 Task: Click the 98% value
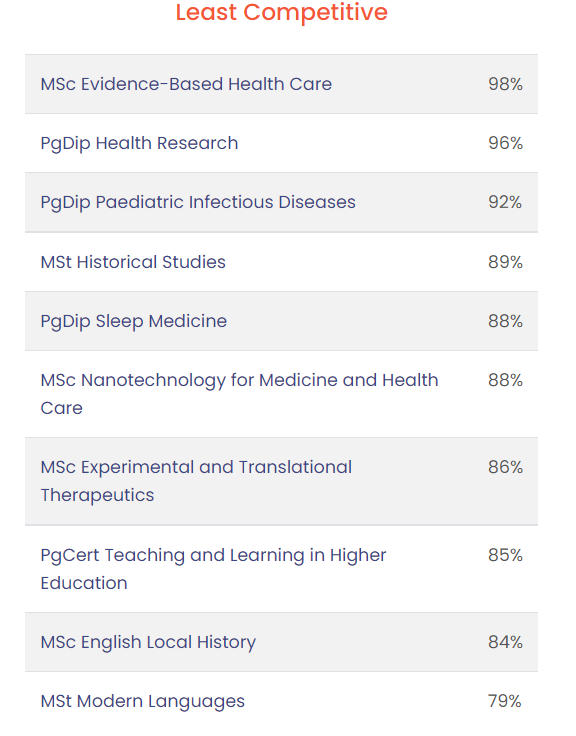(x=505, y=84)
